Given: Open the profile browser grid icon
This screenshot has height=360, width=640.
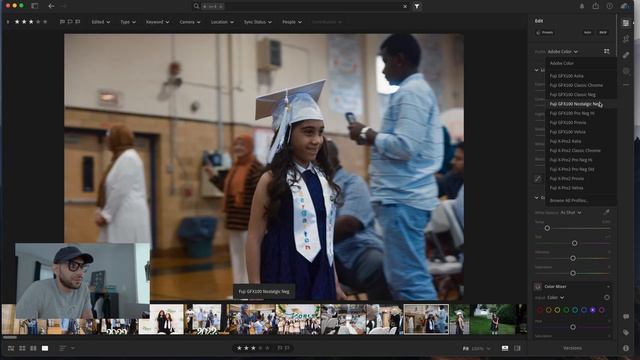Looking at the screenshot, I should 607,51.
